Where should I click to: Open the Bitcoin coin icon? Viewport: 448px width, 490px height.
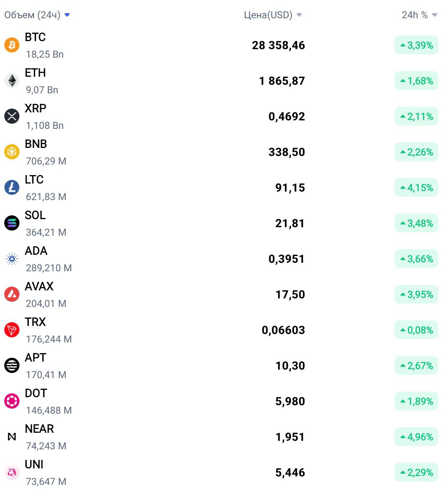coord(12,45)
